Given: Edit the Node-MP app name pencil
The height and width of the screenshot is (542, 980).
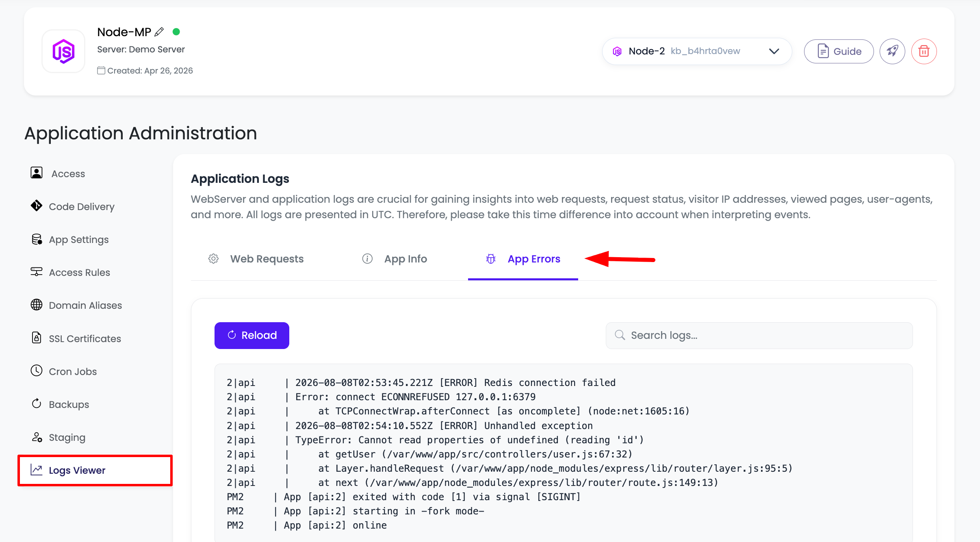Looking at the screenshot, I should coord(159,32).
